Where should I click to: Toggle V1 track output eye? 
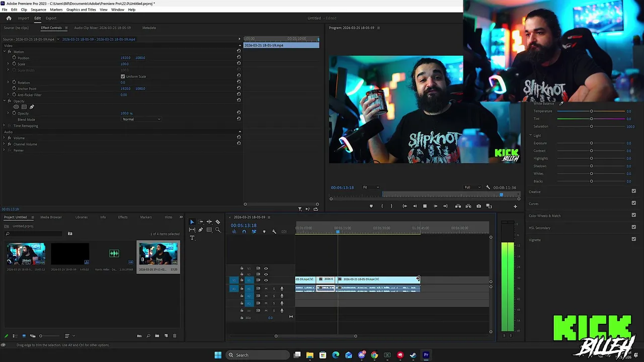pyautogui.click(x=266, y=280)
